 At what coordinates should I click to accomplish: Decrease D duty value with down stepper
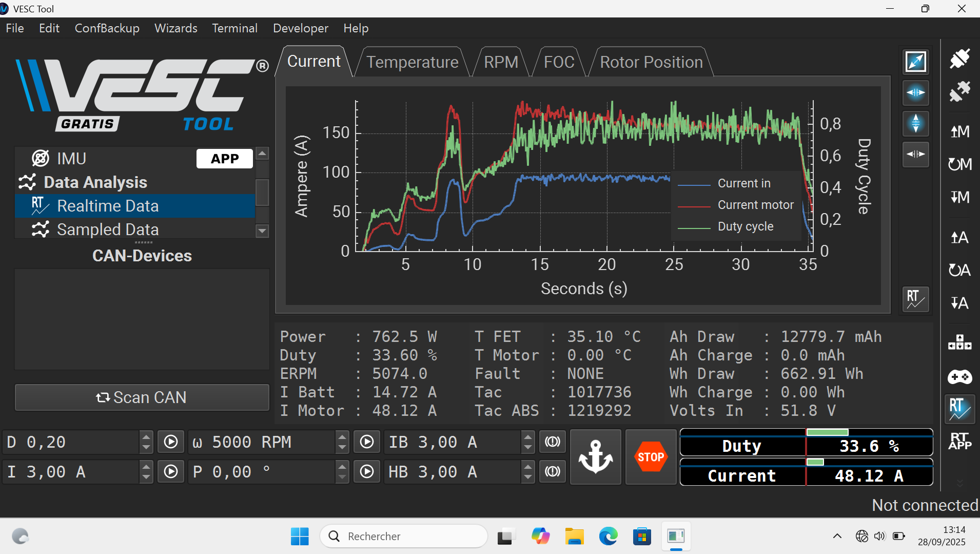(146, 448)
